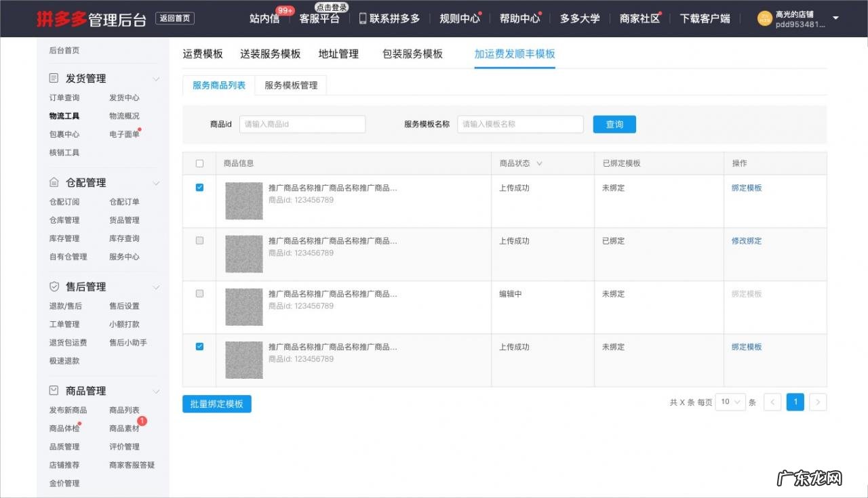The height and width of the screenshot is (498, 868).
Task: Open the 服务模板管理 tab
Action: 290,85
